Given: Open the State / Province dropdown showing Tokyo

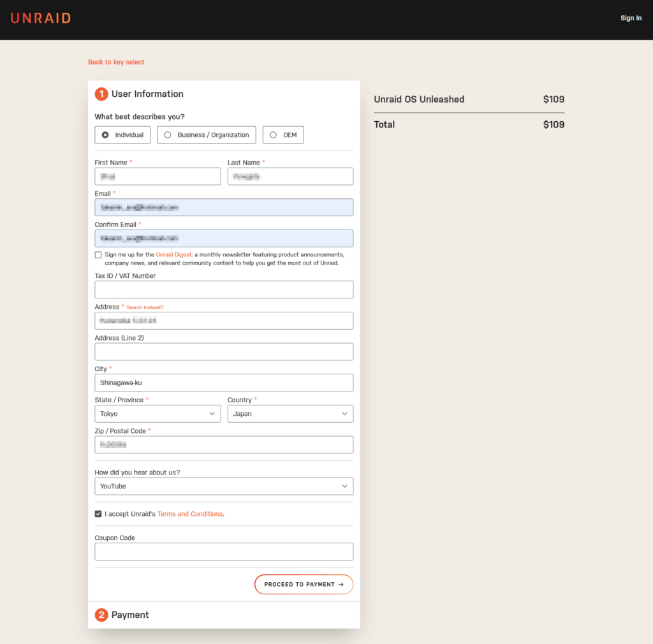Looking at the screenshot, I should (x=158, y=414).
